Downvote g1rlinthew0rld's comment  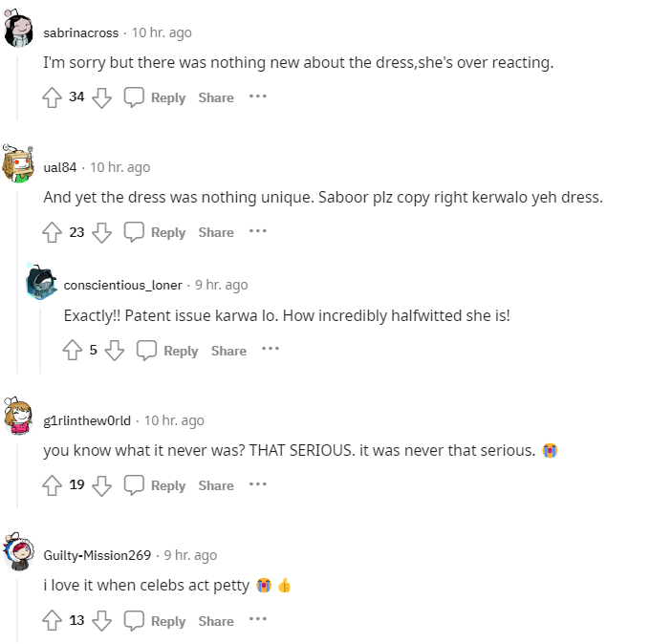click(102, 485)
